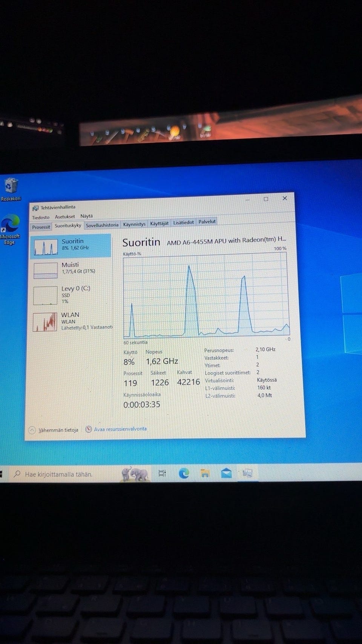
Task: Open the Käynnistys tab
Action: coord(134,224)
